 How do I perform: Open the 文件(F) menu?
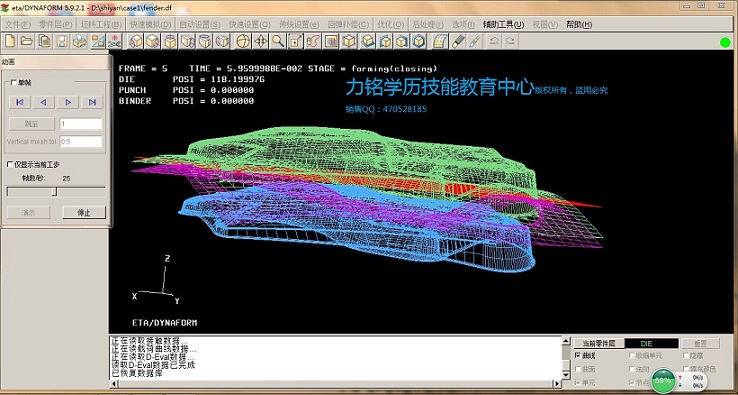click(18, 24)
